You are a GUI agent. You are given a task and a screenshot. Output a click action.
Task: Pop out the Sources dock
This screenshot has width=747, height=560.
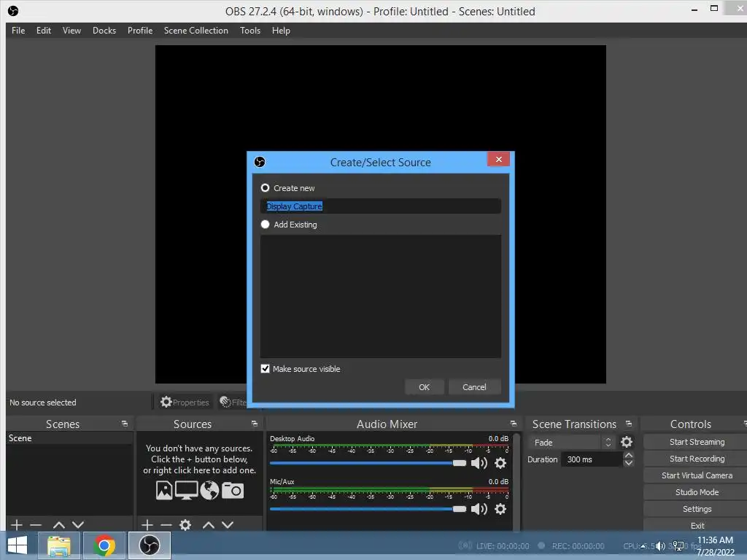255,424
